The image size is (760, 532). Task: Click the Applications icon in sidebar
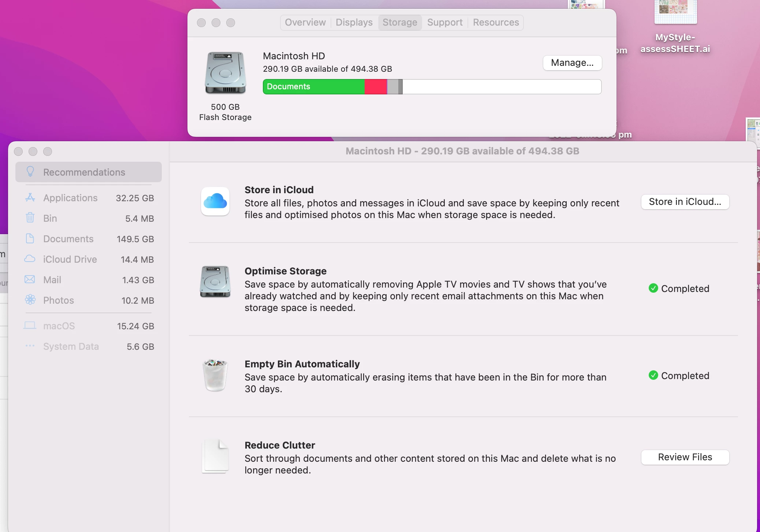[30, 198]
